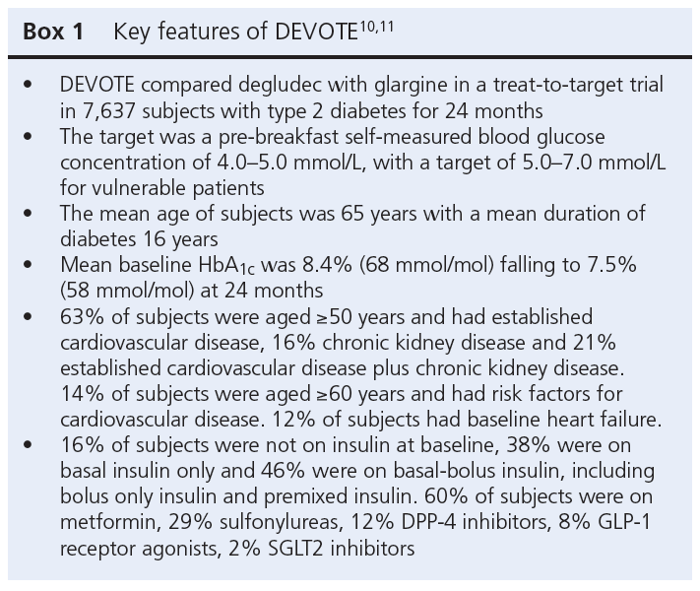Image resolution: width=700 pixels, height=591 pixels.
Task: Click the bullet before "63% of subjects"
Action: point(36,315)
